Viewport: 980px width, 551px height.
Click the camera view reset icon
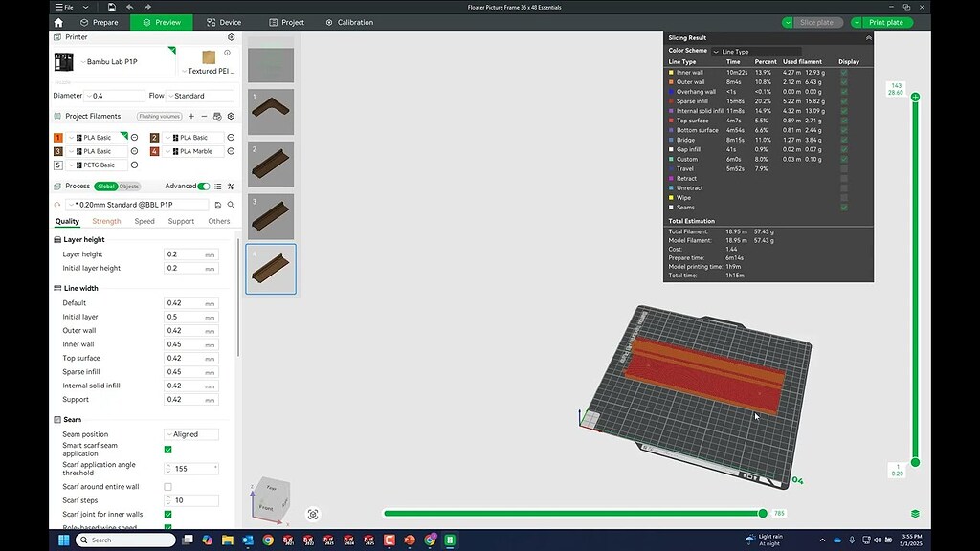pyautogui.click(x=313, y=514)
